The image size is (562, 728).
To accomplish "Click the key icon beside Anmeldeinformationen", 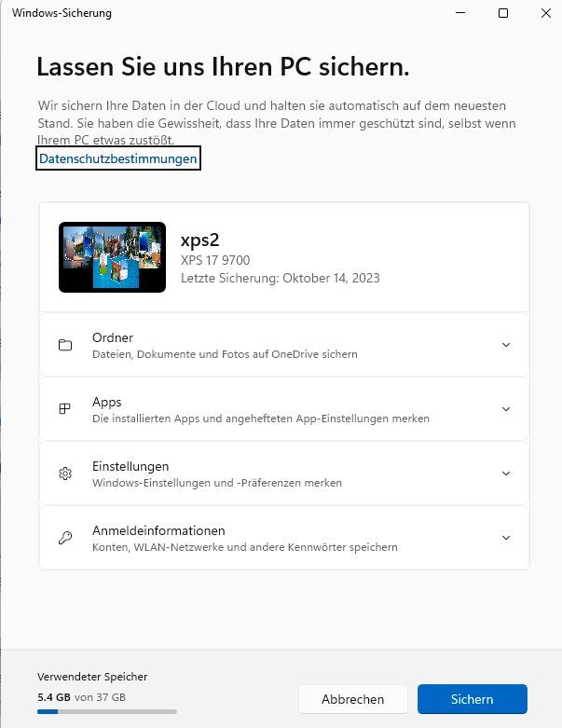I will coord(65,538).
